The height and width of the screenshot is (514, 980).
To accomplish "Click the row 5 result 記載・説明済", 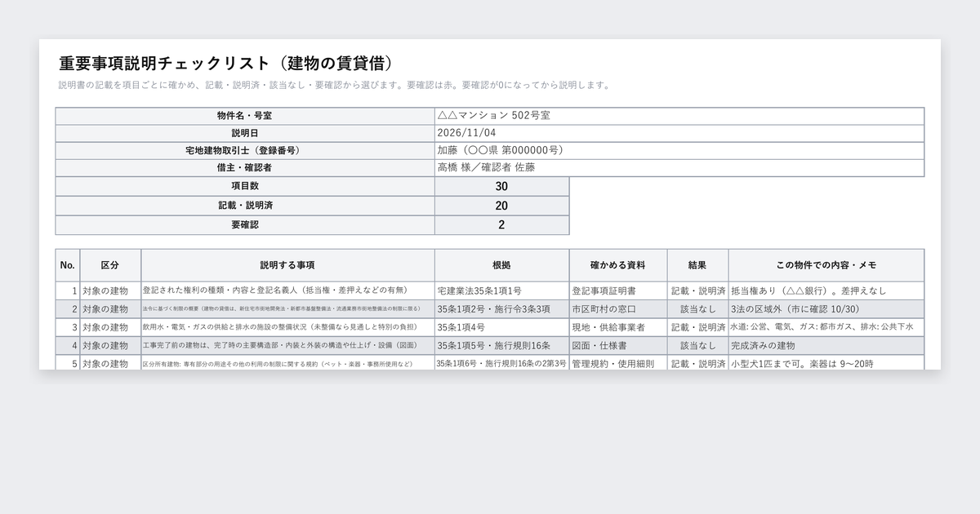I will pyautogui.click(x=697, y=363).
